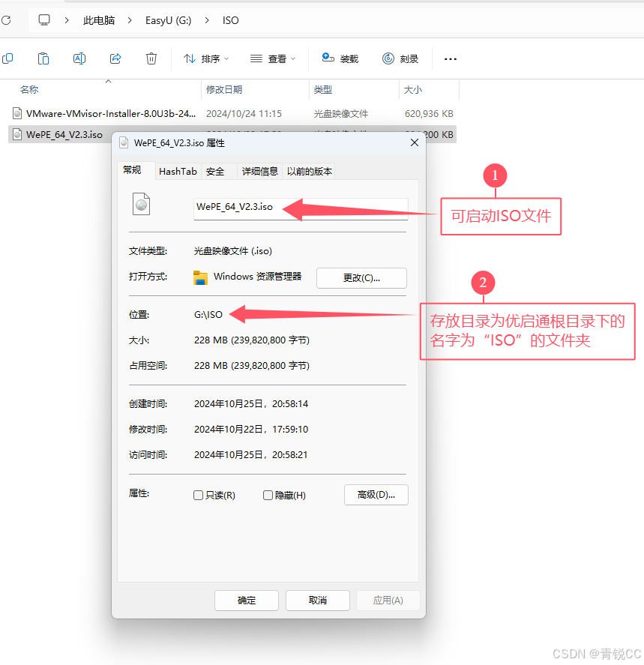Click the large disc file icon in dialog
This screenshot has height=665, width=644.
[141, 204]
